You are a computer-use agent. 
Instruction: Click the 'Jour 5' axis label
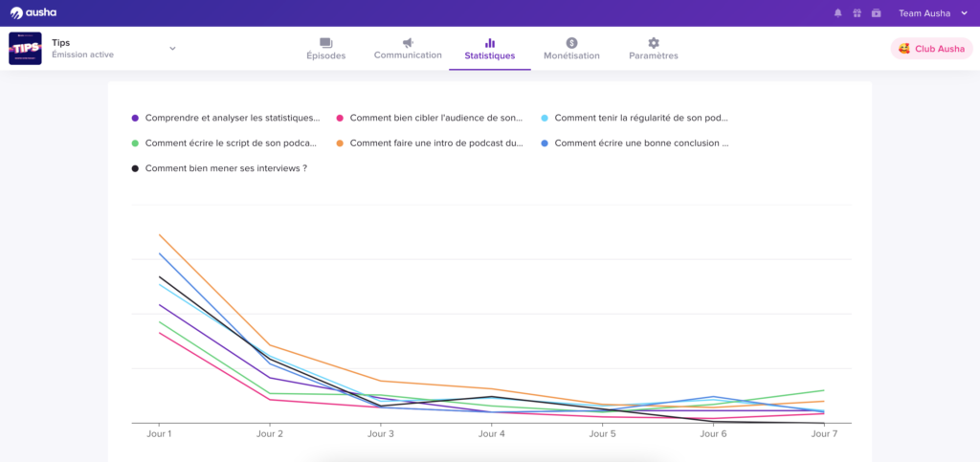603,434
